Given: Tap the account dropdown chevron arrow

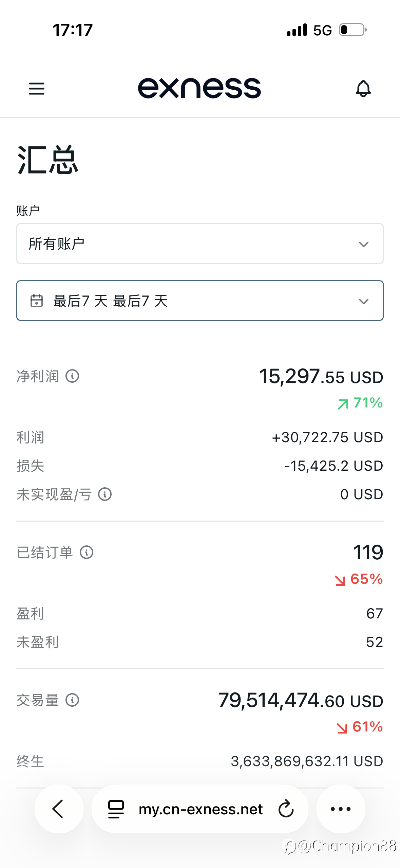Looking at the screenshot, I should [x=364, y=244].
